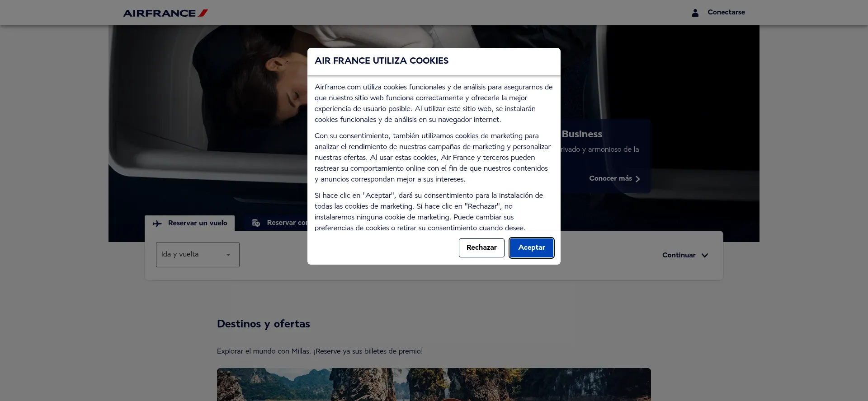
Task: Reject marketing cookies with Rechazar
Action: tap(481, 247)
